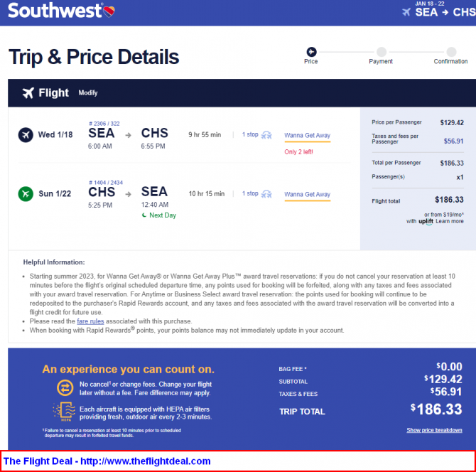Click the plane-change icon beside first 1 stop
The image size is (476, 472).
[266, 135]
